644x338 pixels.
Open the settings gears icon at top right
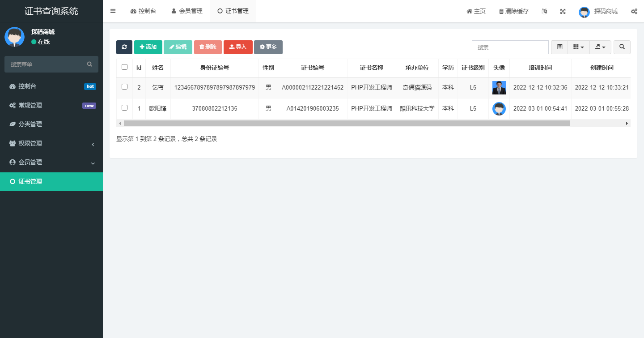click(634, 11)
